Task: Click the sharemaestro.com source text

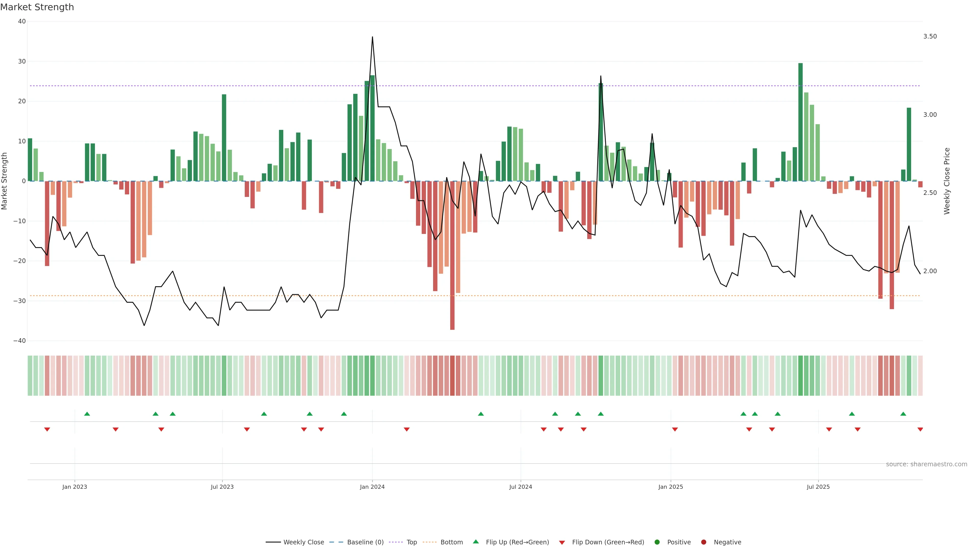Action: [x=926, y=464]
